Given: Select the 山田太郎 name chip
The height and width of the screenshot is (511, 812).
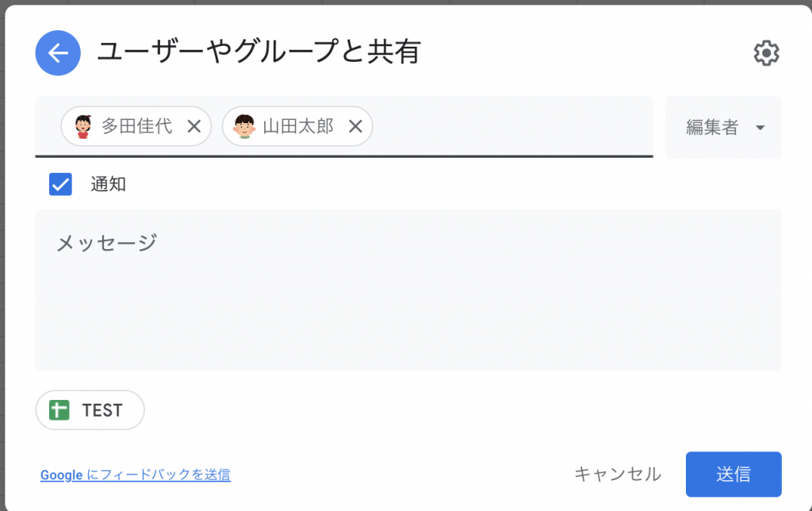Looking at the screenshot, I should coord(298,126).
